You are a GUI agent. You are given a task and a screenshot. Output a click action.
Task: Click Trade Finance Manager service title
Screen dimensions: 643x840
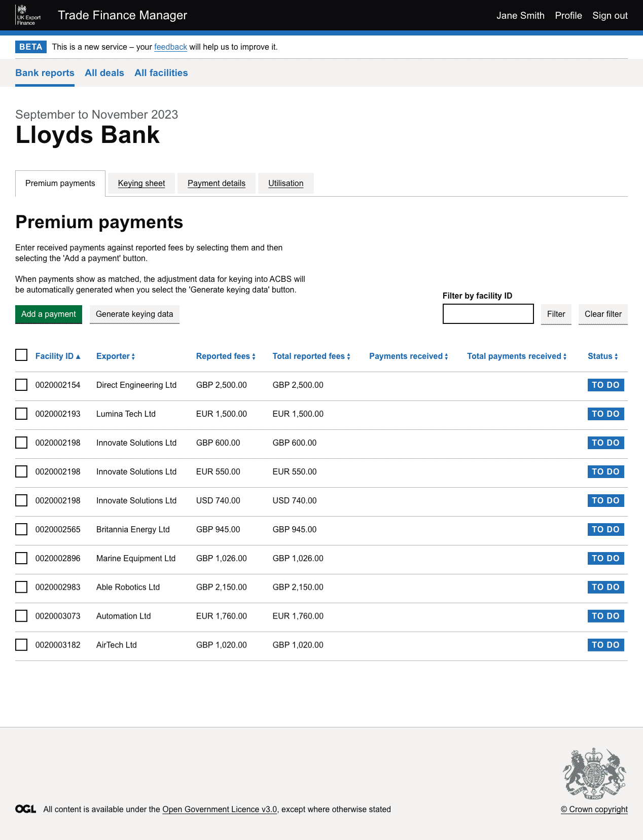click(123, 15)
